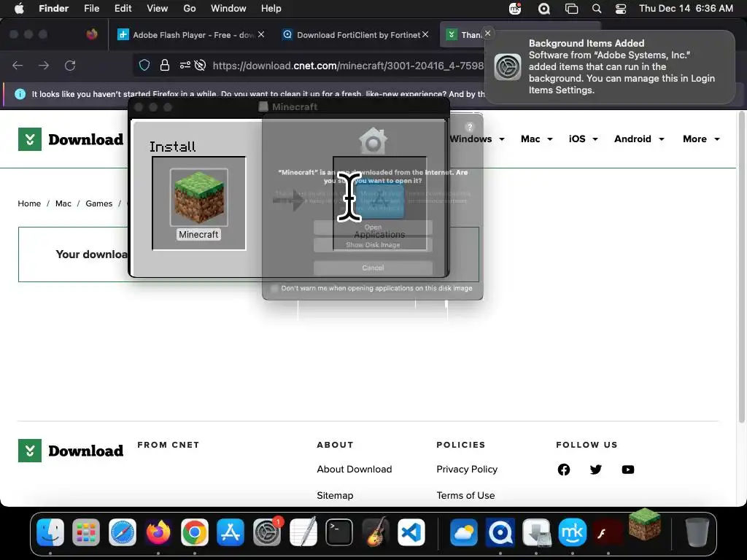Open the Weather app in the Dock
The height and width of the screenshot is (560, 747).
464,532
